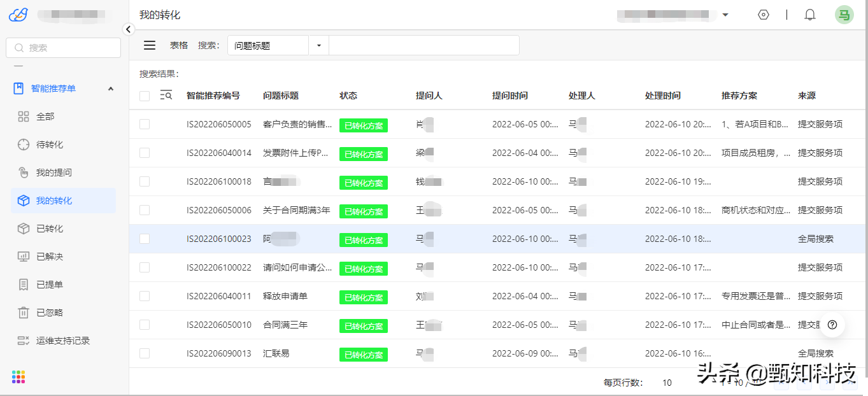868x396 pixels.
Task: Open the help question mark button
Action: (832, 324)
